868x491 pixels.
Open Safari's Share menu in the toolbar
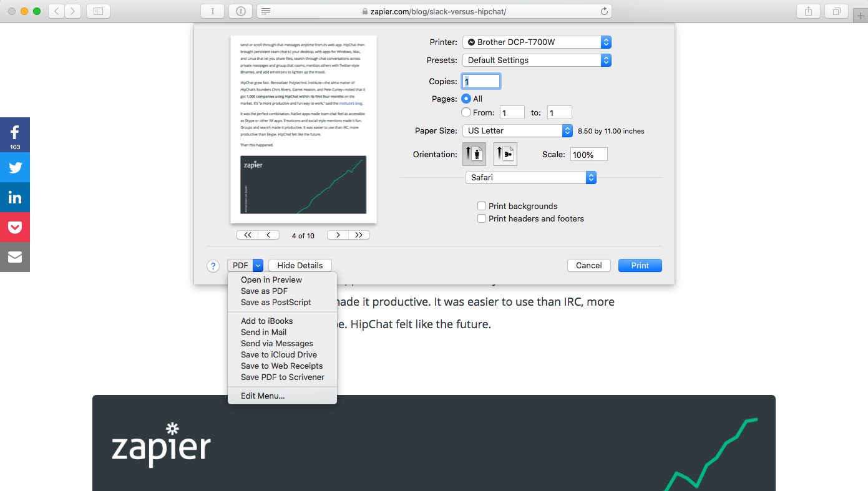point(807,11)
